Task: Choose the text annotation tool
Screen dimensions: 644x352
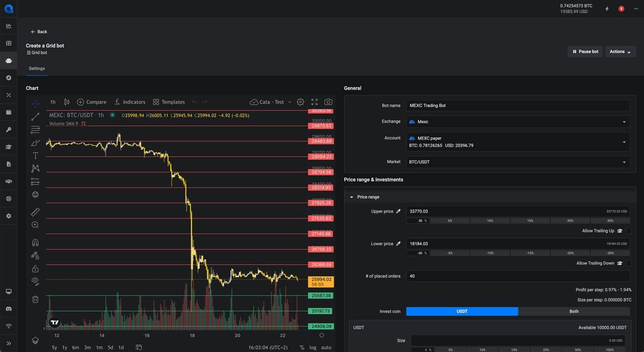Action: [x=35, y=156]
